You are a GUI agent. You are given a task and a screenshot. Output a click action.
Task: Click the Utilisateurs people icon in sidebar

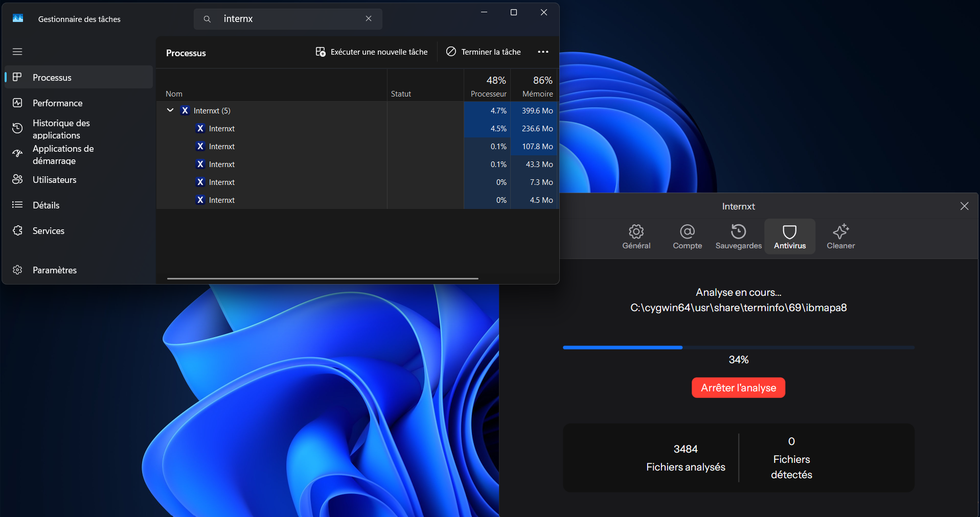tap(17, 179)
